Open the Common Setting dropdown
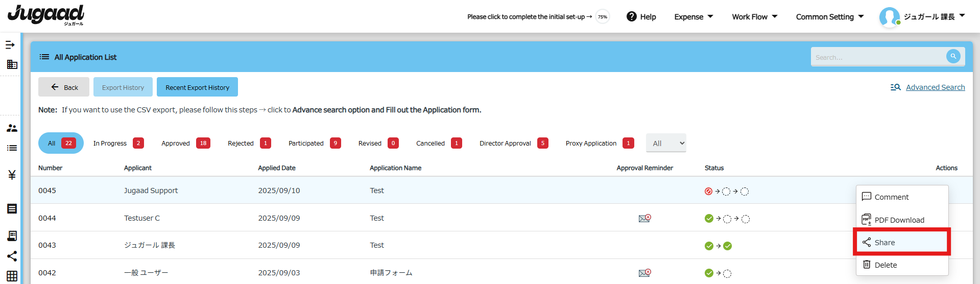The image size is (980, 284). click(829, 17)
